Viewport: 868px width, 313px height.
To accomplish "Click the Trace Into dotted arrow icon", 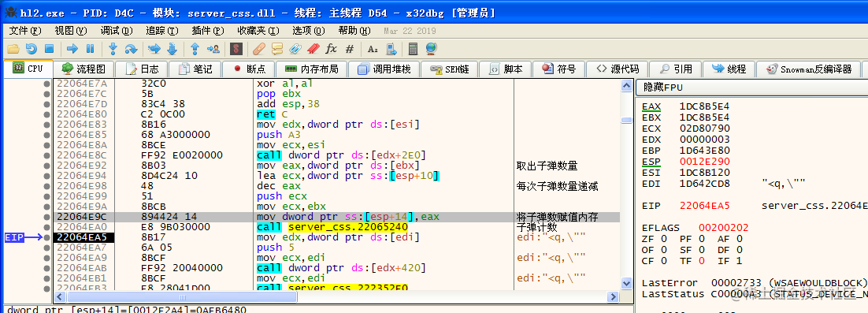I will coord(154,49).
